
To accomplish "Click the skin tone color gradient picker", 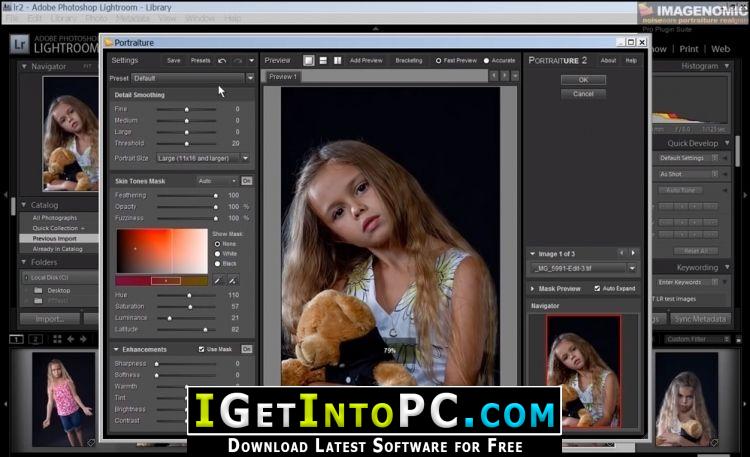I will tap(162, 251).
